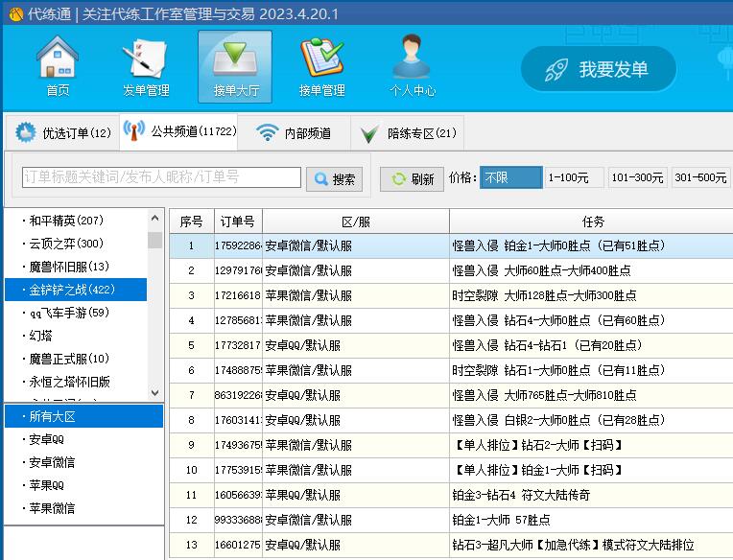Click the order keyword search field
733x560 pixels.
[161, 177]
